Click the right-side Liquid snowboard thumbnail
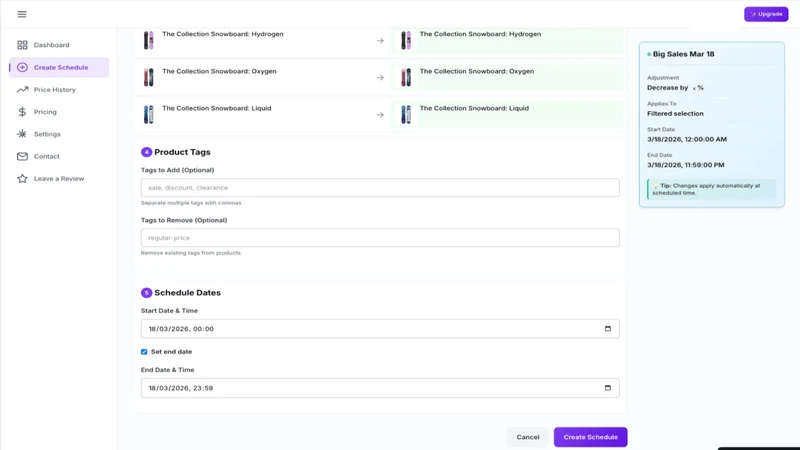Viewport: 800px width, 450px height. (x=406, y=115)
